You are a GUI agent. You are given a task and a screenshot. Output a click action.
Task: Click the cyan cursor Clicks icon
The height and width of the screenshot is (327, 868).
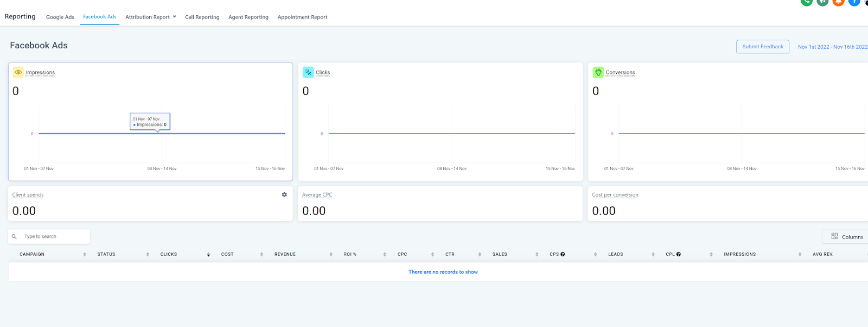[x=308, y=72]
